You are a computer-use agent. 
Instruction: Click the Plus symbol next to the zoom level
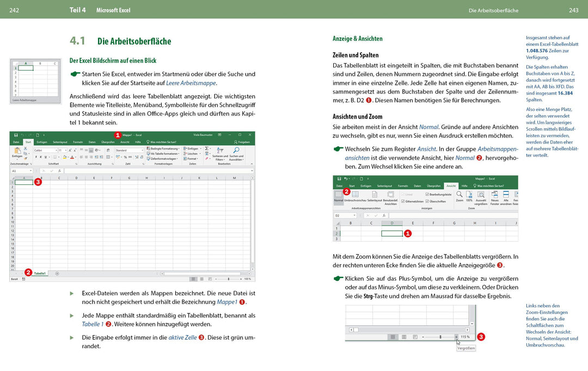pos(456,336)
